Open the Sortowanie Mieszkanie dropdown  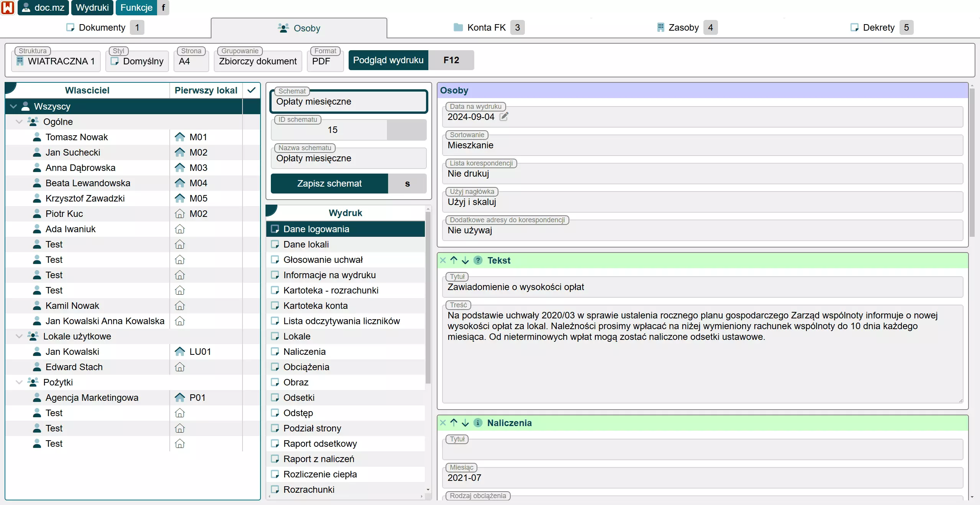click(702, 145)
